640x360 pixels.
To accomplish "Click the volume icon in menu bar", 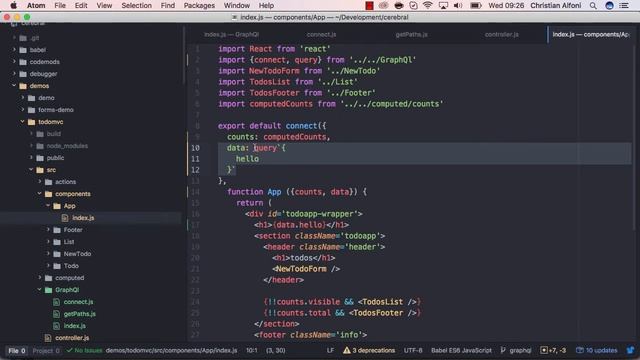I will click(458, 5).
